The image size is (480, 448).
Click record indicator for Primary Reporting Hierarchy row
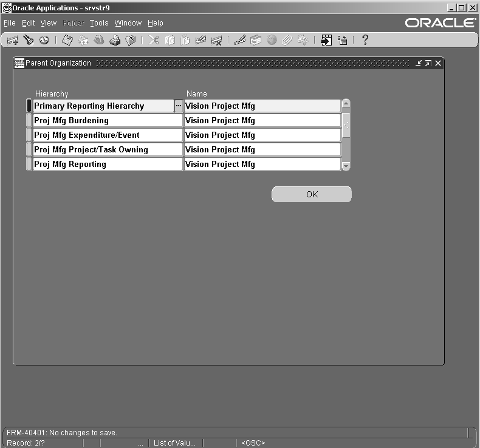(x=29, y=106)
